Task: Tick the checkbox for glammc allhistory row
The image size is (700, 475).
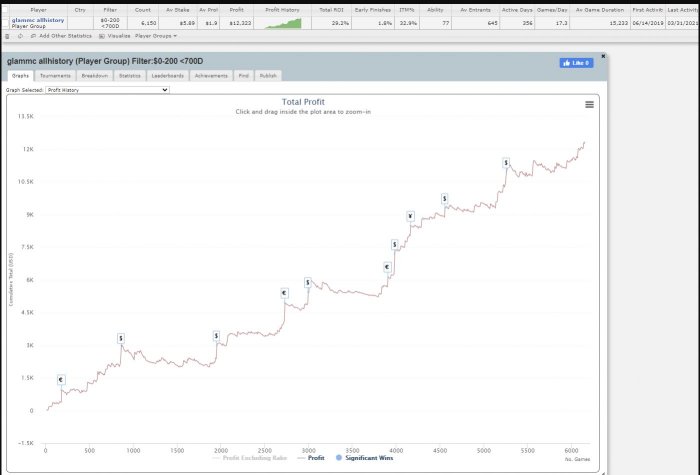Action: pos(5,23)
